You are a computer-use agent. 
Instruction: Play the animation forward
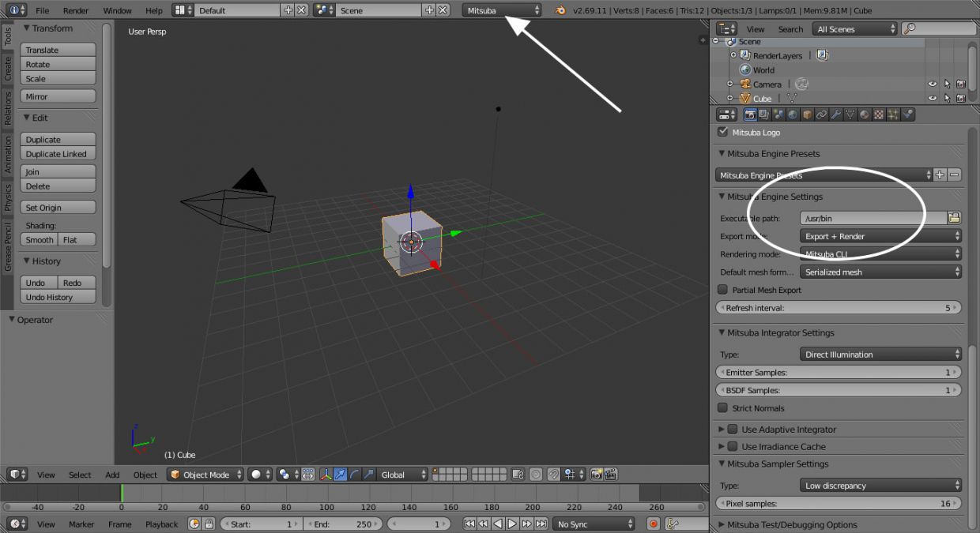tap(512, 524)
